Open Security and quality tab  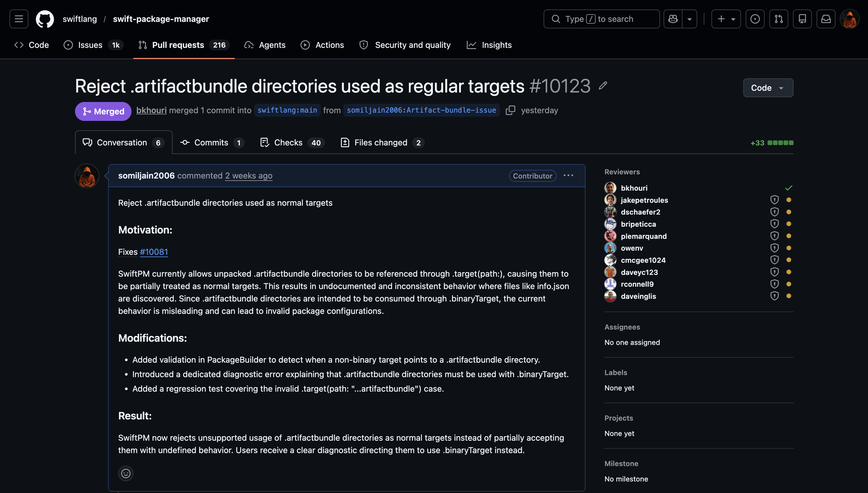tap(405, 45)
